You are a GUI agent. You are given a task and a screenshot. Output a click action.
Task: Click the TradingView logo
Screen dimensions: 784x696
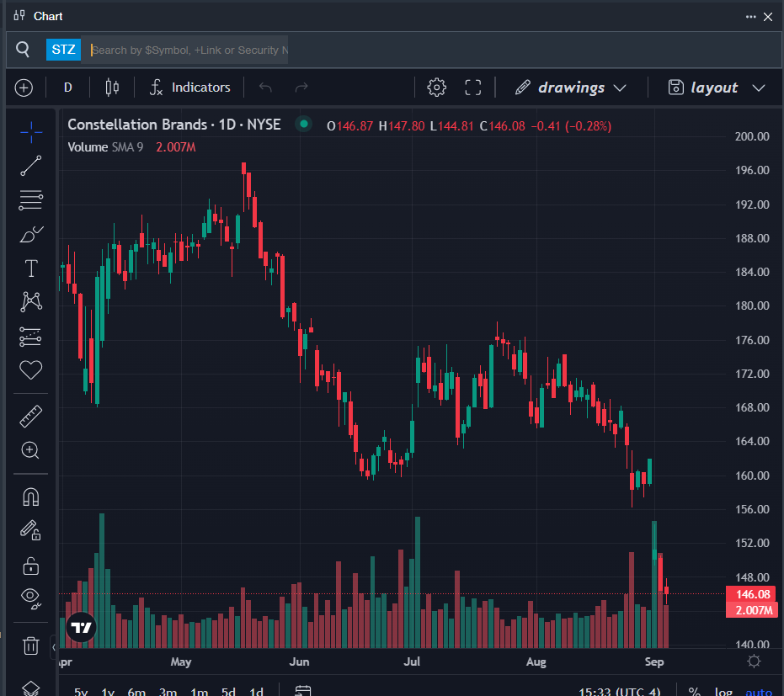coord(81,626)
